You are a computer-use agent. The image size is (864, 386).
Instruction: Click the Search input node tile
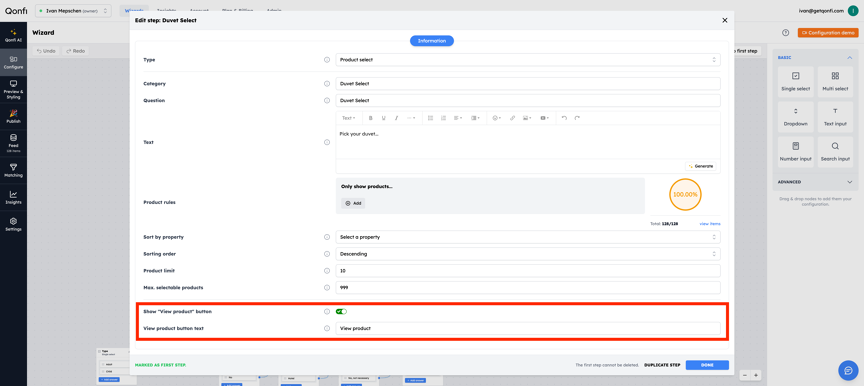coord(835,151)
